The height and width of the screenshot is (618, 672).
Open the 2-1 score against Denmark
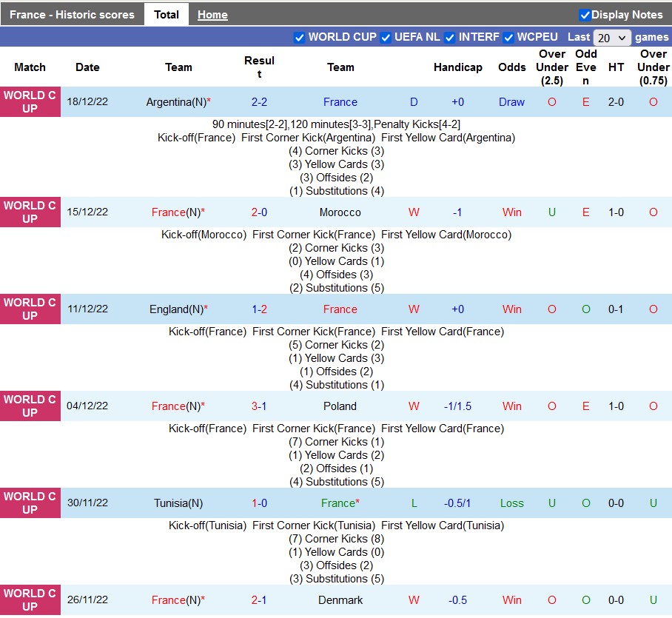(x=259, y=600)
